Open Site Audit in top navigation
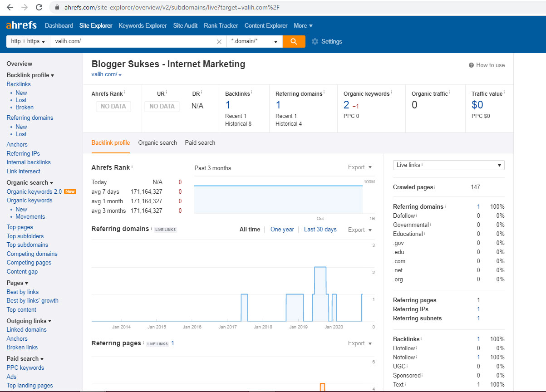The width and height of the screenshot is (546, 392). [x=185, y=25]
